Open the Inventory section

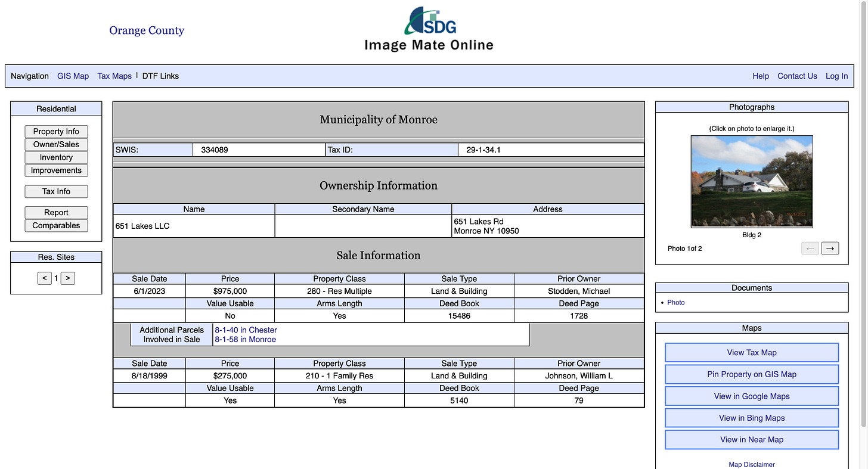(56, 157)
